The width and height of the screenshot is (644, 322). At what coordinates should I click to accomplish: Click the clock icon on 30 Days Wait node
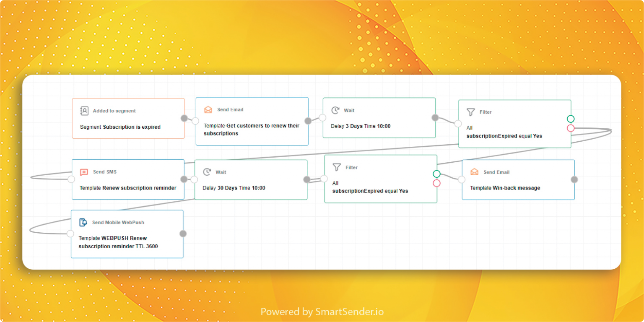coord(207,172)
